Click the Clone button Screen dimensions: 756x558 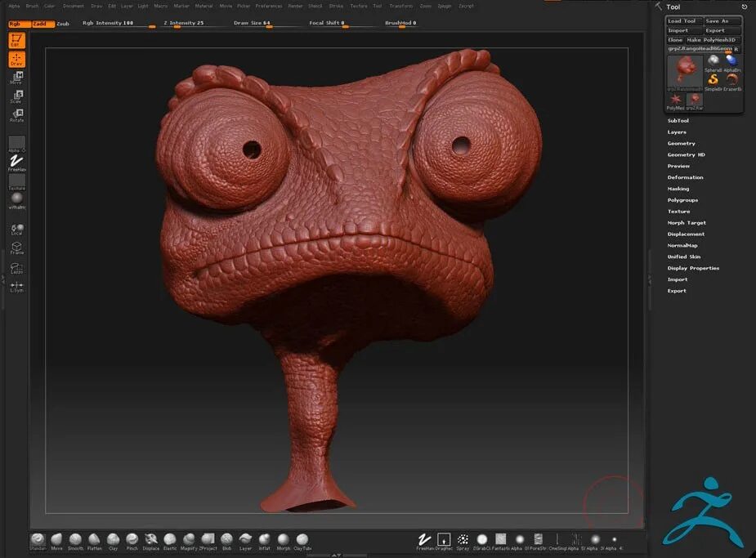tap(675, 40)
